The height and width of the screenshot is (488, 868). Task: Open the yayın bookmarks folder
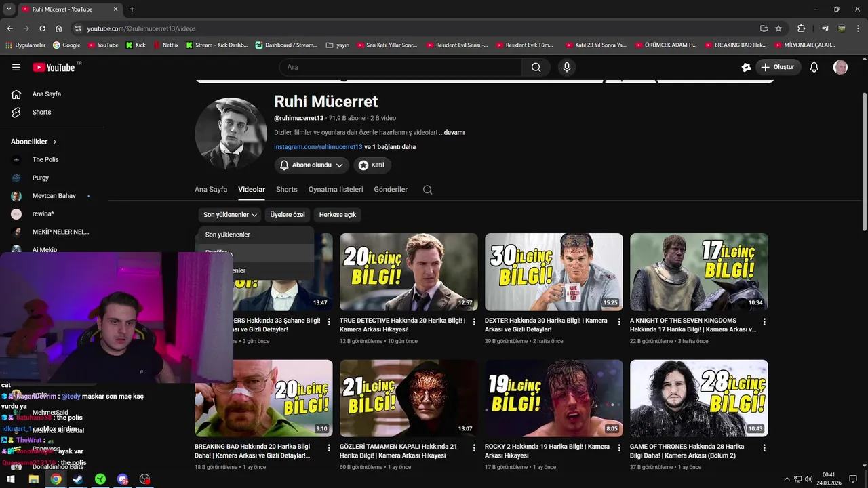337,45
